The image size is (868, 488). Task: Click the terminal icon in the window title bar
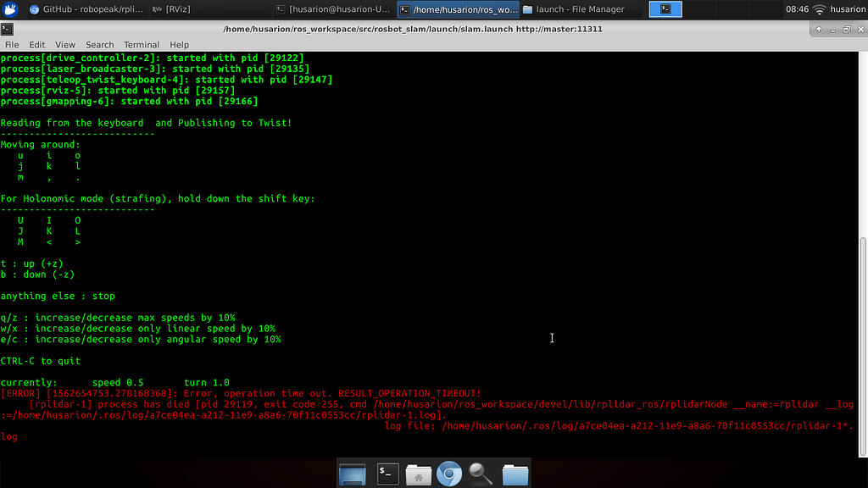(7, 29)
